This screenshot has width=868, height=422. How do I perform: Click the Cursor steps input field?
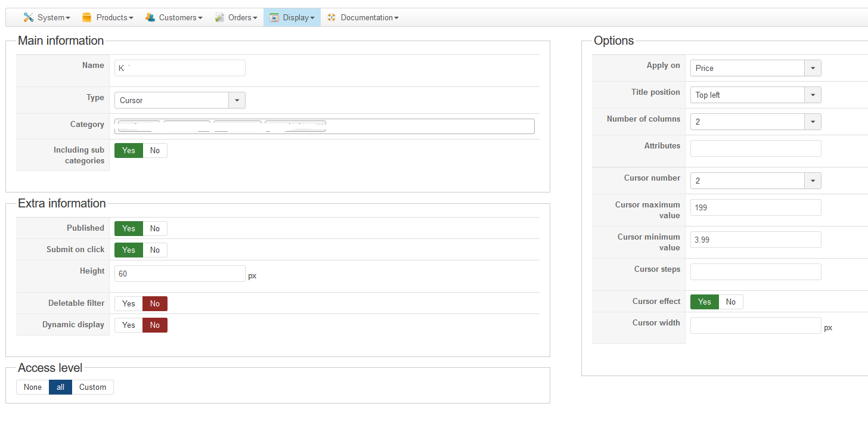[x=756, y=272]
